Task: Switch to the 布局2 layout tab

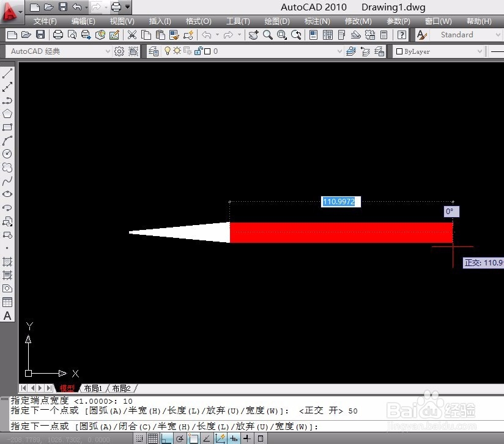Action: [121, 388]
